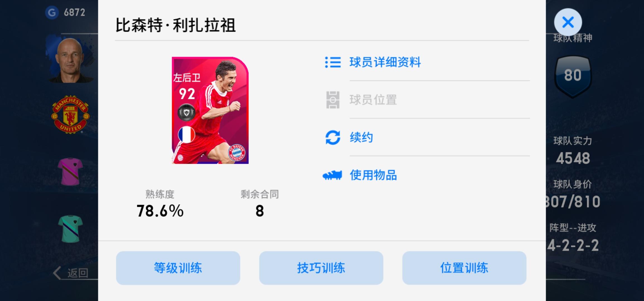This screenshot has height=301, width=644.
Task: Click the renew arrows icon for 续约
Action: [x=333, y=137]
